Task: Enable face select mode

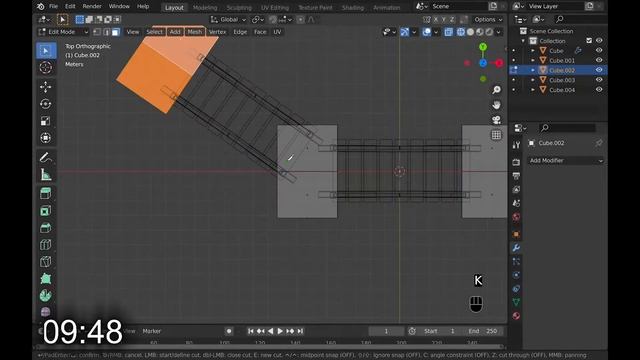Action: 116,32
